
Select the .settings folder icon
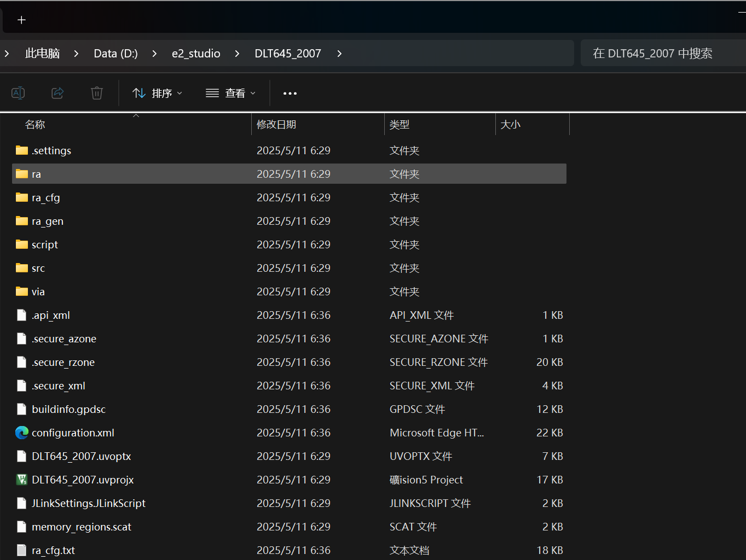point(22,150)
